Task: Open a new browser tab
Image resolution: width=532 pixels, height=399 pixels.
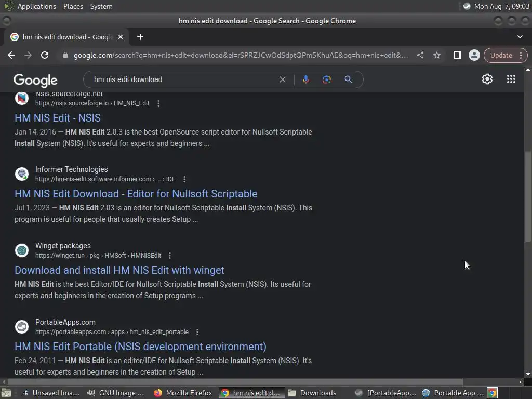Action: (x=140, y=37)
